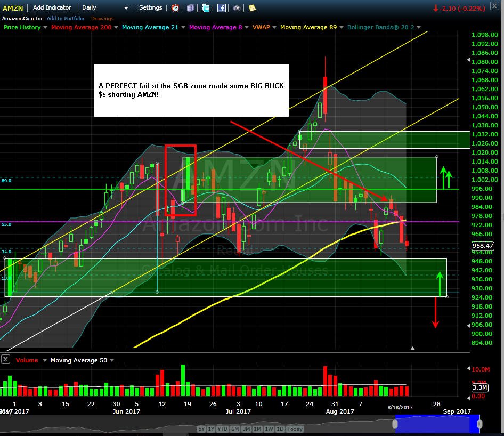Click Add Indicator in toolbar

(52, 7)
